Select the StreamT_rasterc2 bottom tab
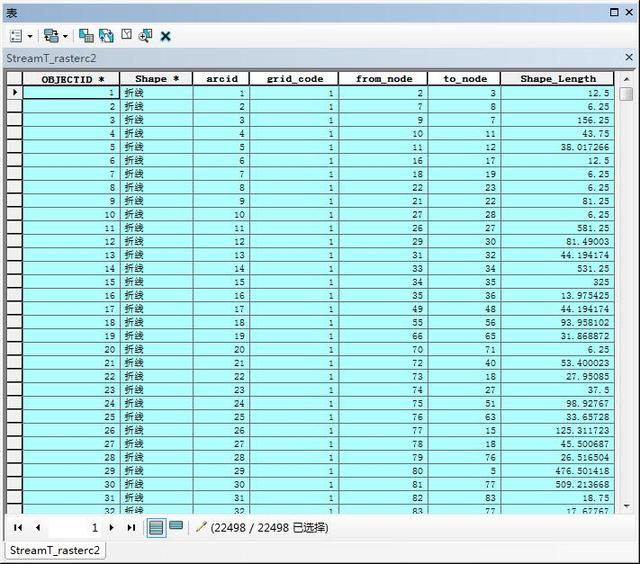 (55, 550)
